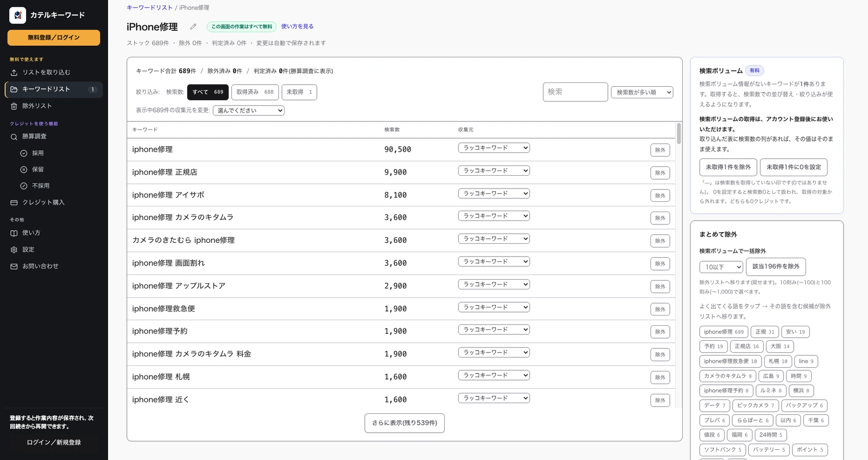The width and height of the screenshot is (868, 460).
Task: Open the 10以下 volume threshold dropdown
Action: point(721,267)
